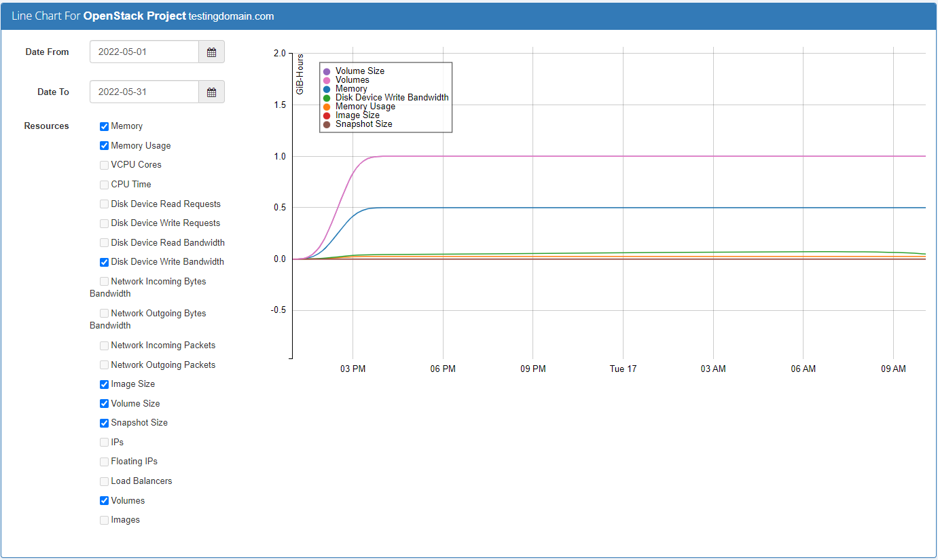Open the Date To calendar picker icon
This screenshot has width=938, height=560.
pyautogui.click(x=211, y=92)
